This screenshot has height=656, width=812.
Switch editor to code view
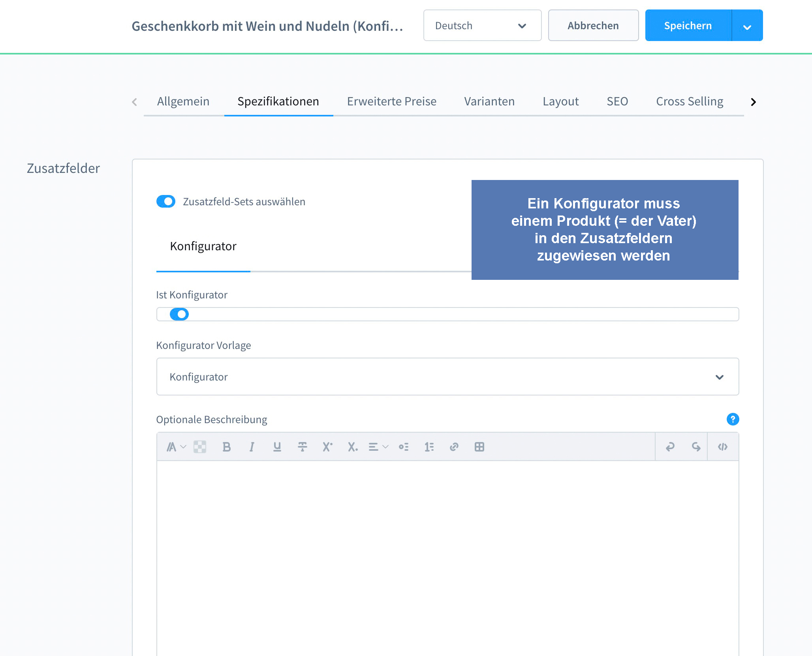coord(723,447)
